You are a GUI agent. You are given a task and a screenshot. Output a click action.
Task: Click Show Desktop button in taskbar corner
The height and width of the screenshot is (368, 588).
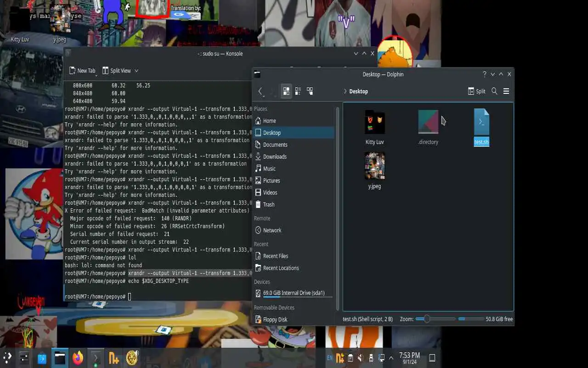pos(432,357)
